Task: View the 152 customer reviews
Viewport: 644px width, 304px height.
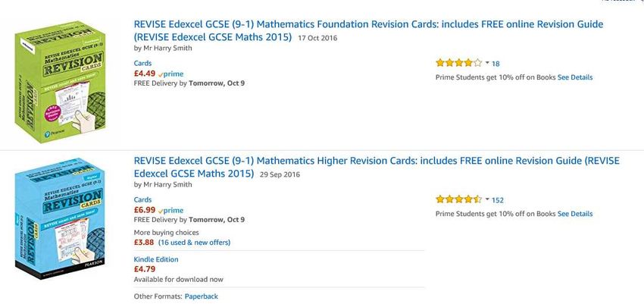Action: coord(497,200)
